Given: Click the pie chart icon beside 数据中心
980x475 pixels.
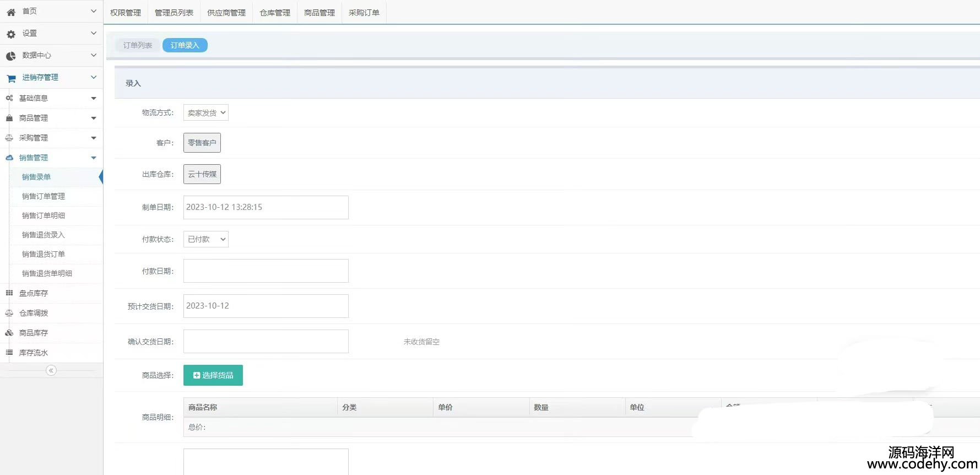Looking at the screenshot, I should tap(11, 56).
